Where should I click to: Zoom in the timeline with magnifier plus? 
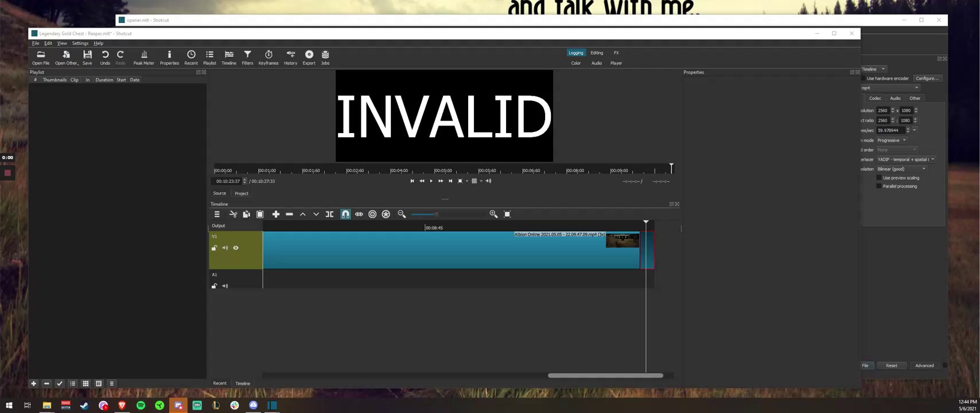[493, 214]
